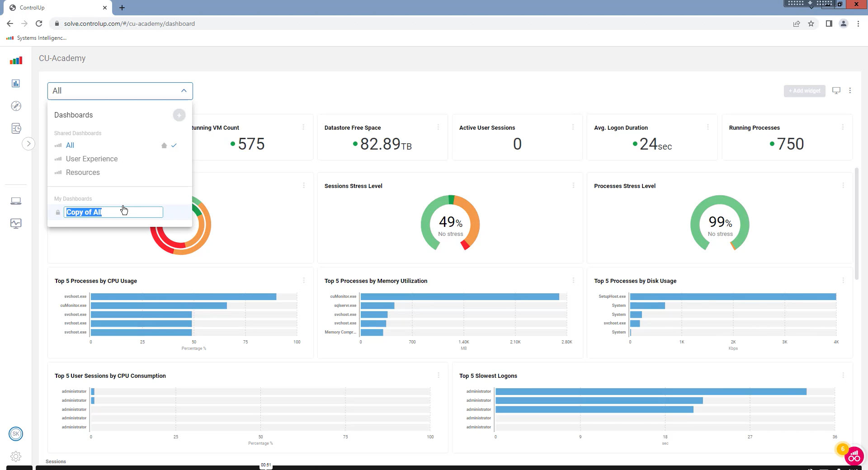The width and height of the screenshot is (868, 470).
Task: Click the add dashboard plus icon
Action: click(179, 115)
